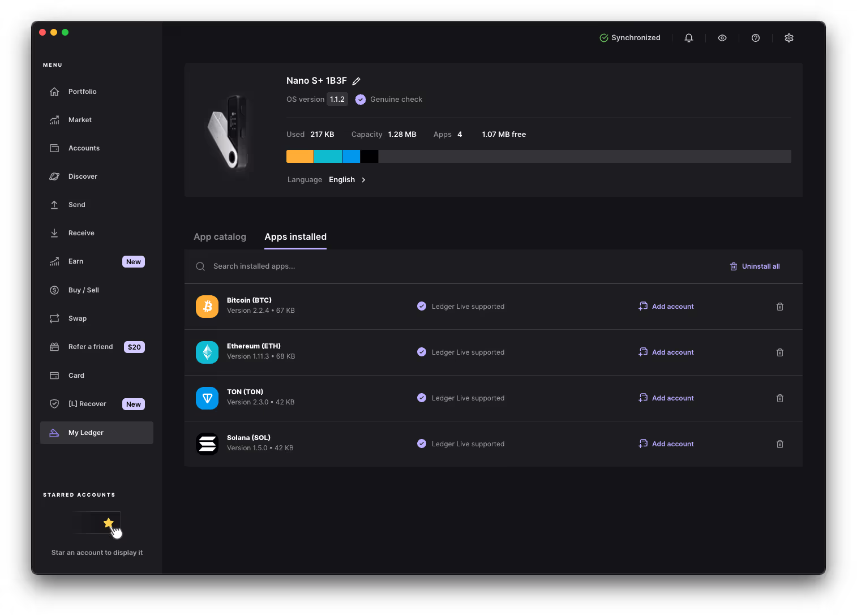Viewport: 857px width, 616px height.
Task: Open the notifications bell
Action: (x=688, y=38)
